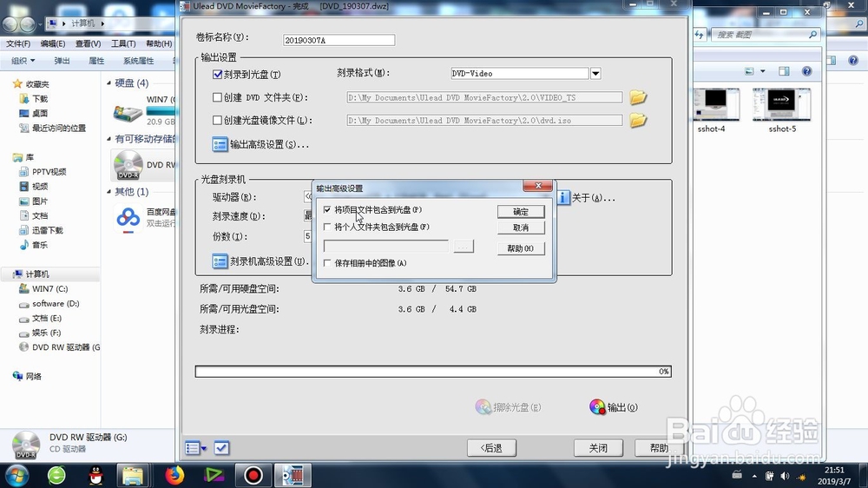Click the Explorer back arrow button
Image resolution: width=868 pixels, height=488 pixels.
[10, 24]
